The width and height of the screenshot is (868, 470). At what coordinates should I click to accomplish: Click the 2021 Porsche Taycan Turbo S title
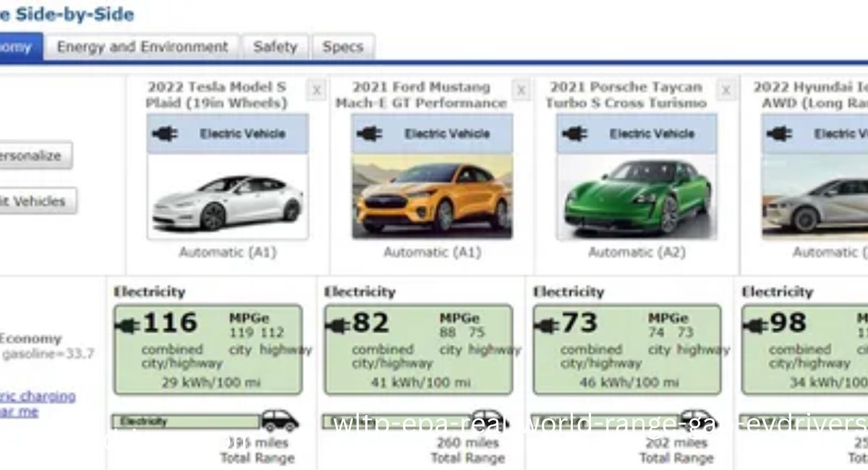(626, 95)
